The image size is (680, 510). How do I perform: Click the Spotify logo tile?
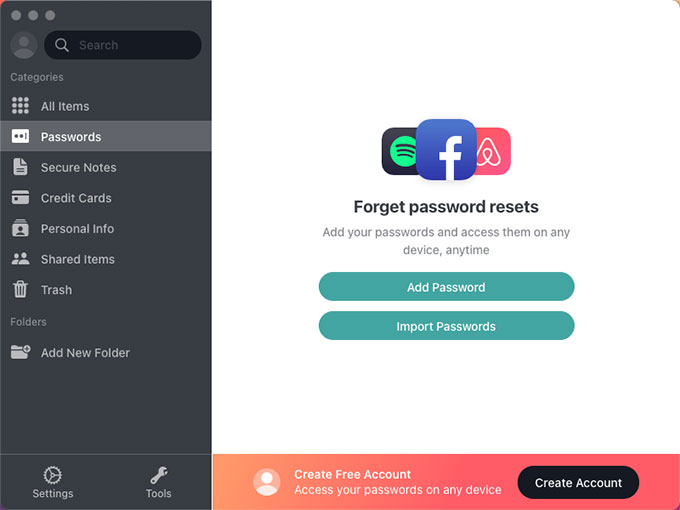(x=400, y=152)
